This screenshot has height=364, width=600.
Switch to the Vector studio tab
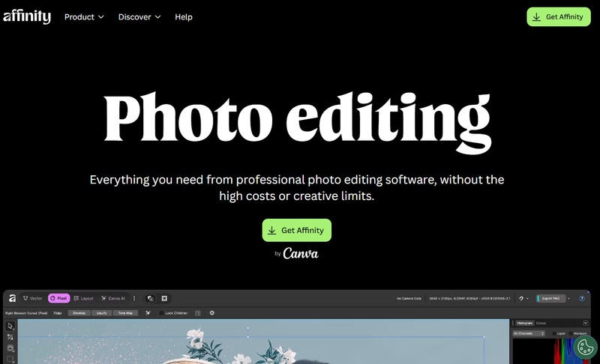click(32, 298)
